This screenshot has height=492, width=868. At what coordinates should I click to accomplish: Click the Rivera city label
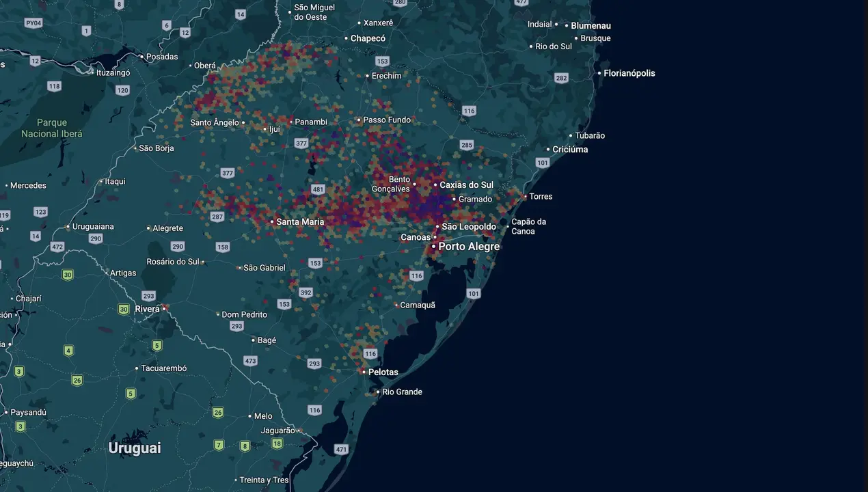point(147,309)
